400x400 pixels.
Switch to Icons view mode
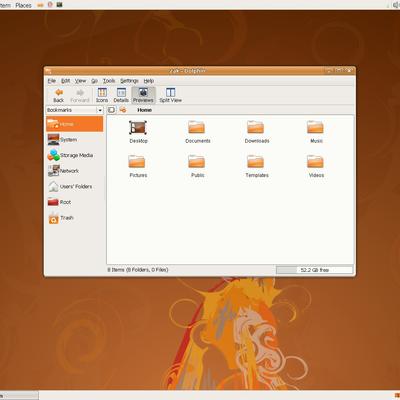pos(102,95)
